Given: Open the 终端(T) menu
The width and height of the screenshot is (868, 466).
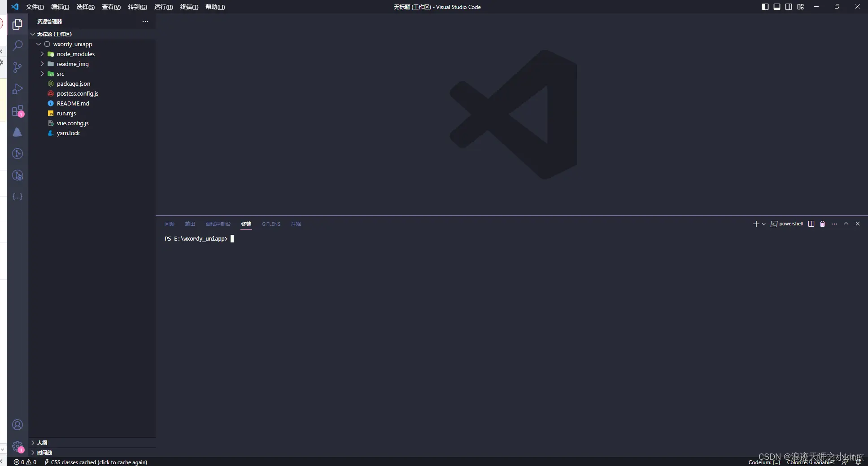Looking at the screenshot, I should pyautogui.click(x=189, y=7).
